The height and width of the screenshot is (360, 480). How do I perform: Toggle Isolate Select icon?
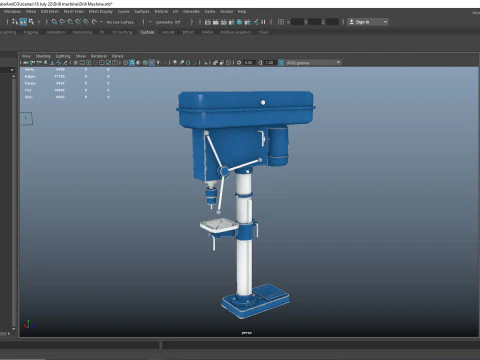click(x=205, y=63)
